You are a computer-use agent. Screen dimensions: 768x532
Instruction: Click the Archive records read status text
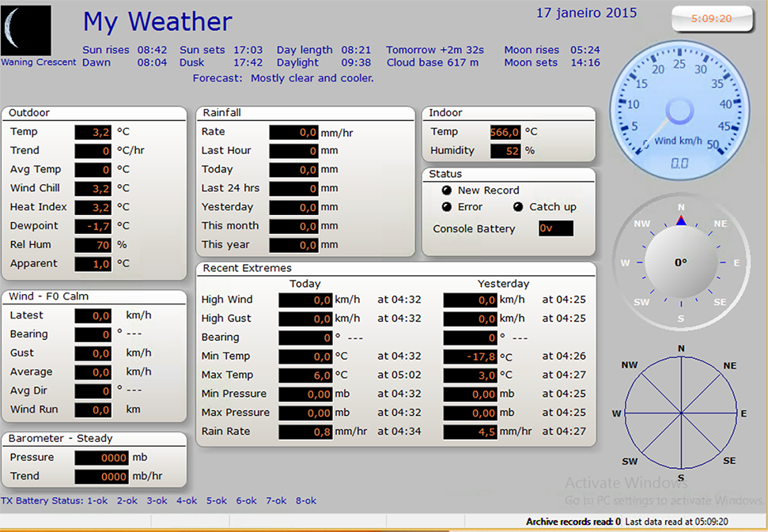point(573,522)
